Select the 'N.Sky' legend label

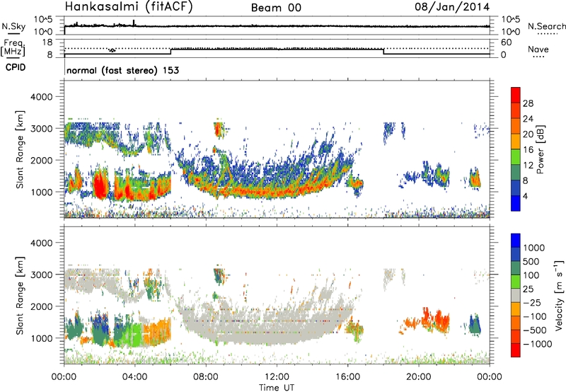point(13,26)
